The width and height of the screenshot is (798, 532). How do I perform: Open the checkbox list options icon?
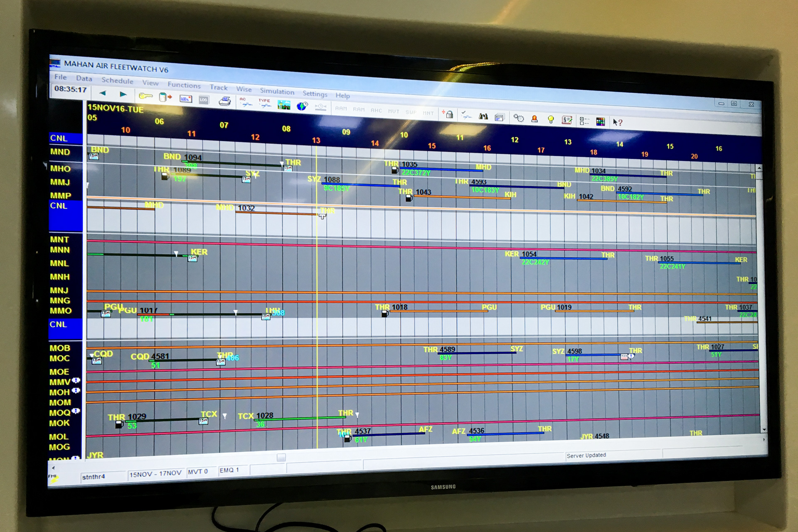[584, 121]
